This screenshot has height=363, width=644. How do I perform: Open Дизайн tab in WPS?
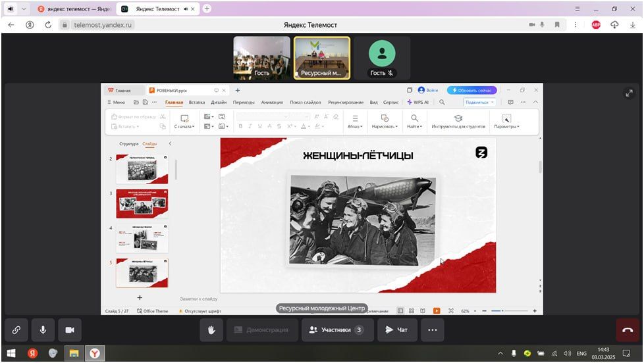pyautogui.click(x=219, y=102)
